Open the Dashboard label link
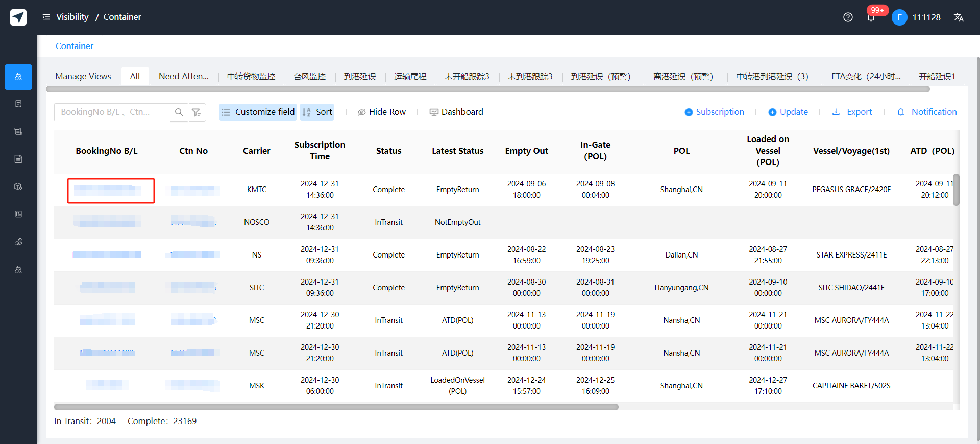980x444 pixels. click(x=462, y=112)
